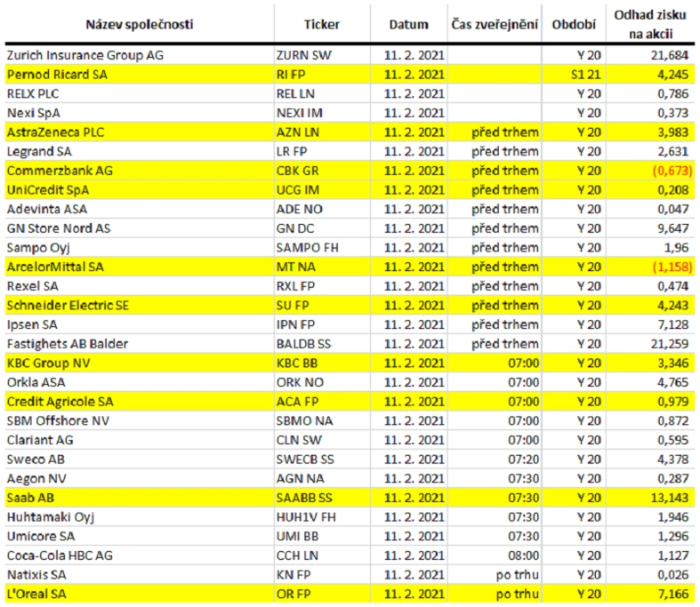
Task: Select the ArcelorMittal SA cell
Action: pyautogui.click(x=140, y=267)
